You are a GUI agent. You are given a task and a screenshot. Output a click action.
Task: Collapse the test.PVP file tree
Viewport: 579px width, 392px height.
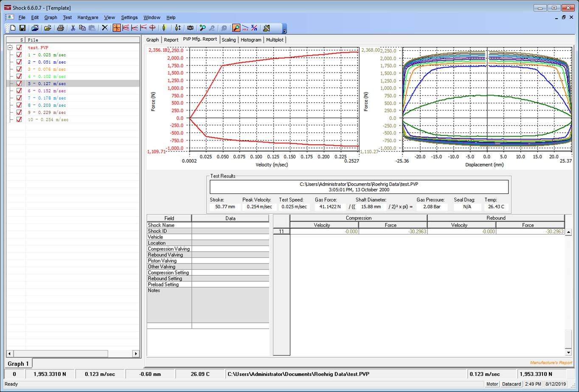[x=9, y=48]
